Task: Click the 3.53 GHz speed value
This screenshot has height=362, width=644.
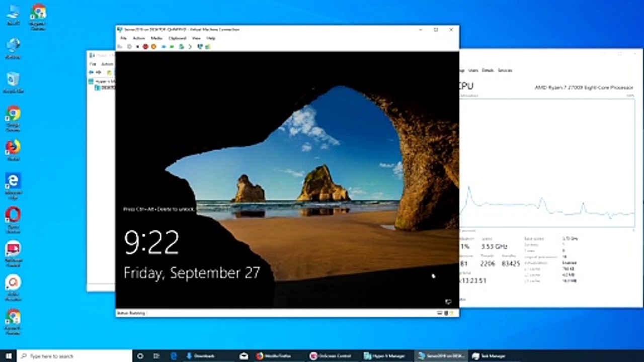Action: pos(495,247)
